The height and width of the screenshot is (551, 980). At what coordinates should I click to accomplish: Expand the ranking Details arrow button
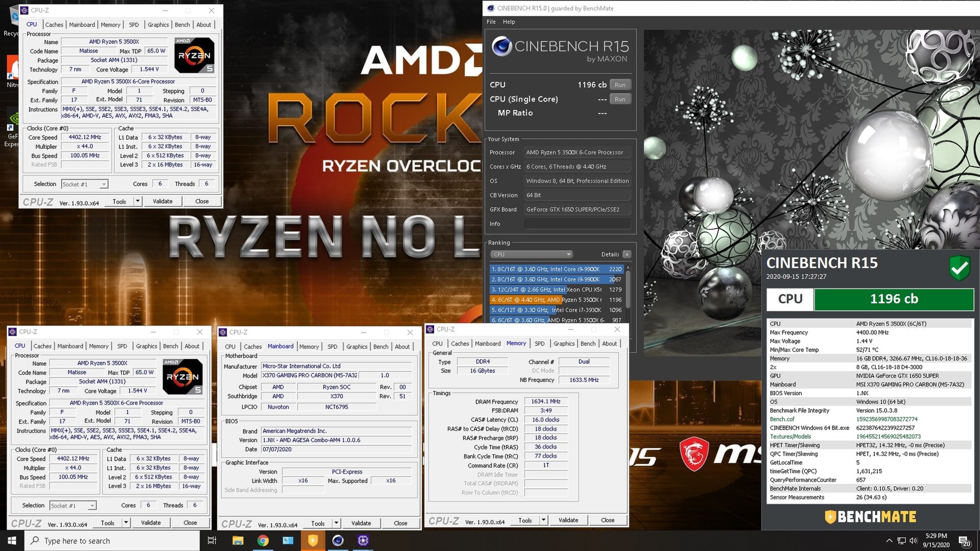coord(627,254)
